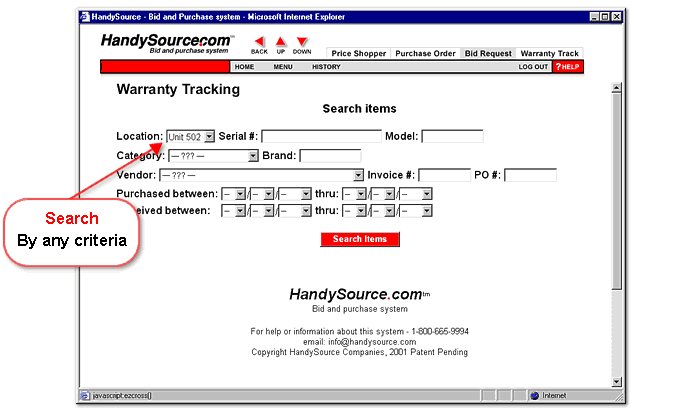686x410 pixels.
Task: Click LOG OUT in the navigation bar
Action: pyautogui.click(x=533, y=67)
